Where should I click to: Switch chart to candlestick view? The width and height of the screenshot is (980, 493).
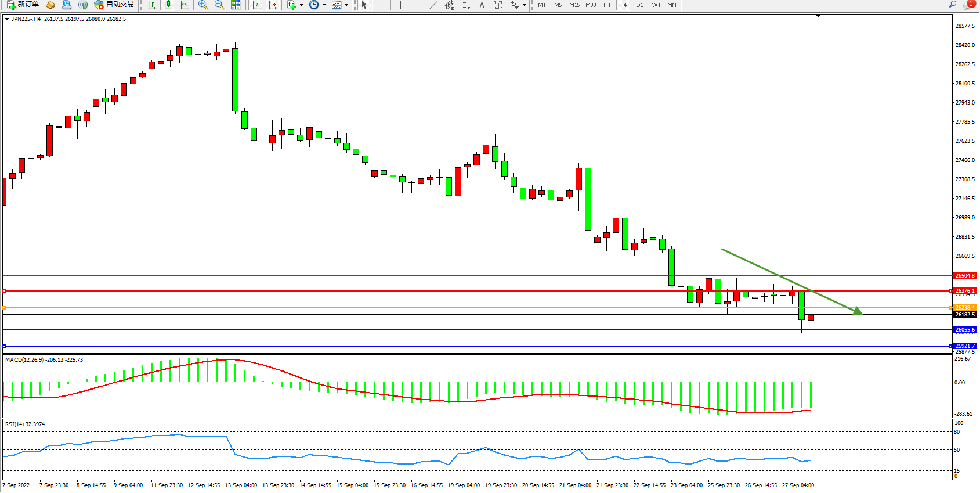click(x=168, y=5)
